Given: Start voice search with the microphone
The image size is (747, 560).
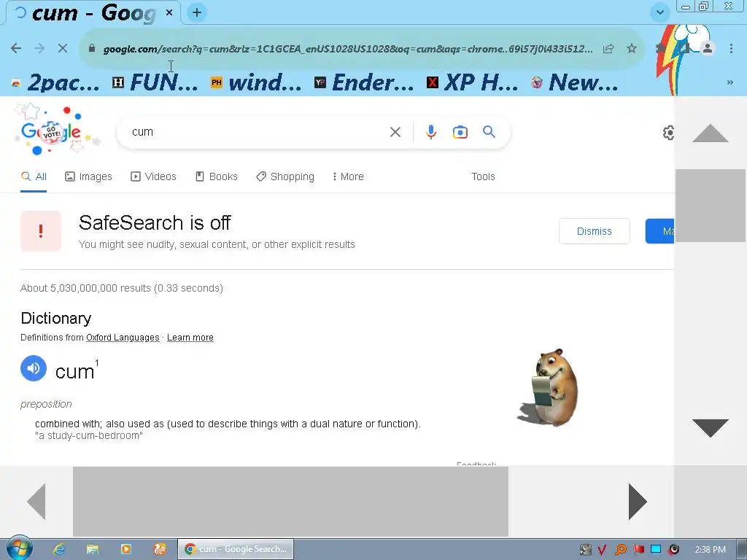Looking at the screenshot, I should (x=431, y=132).
